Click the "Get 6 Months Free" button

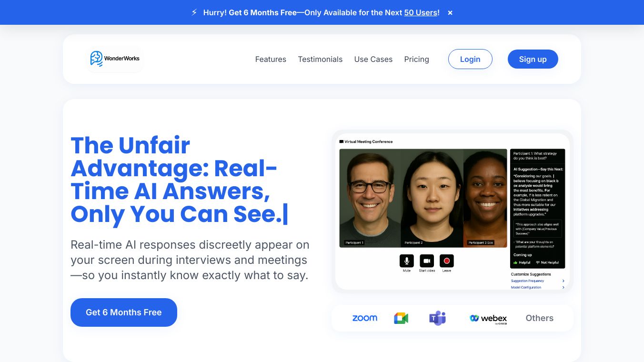(x=124, y=312)
